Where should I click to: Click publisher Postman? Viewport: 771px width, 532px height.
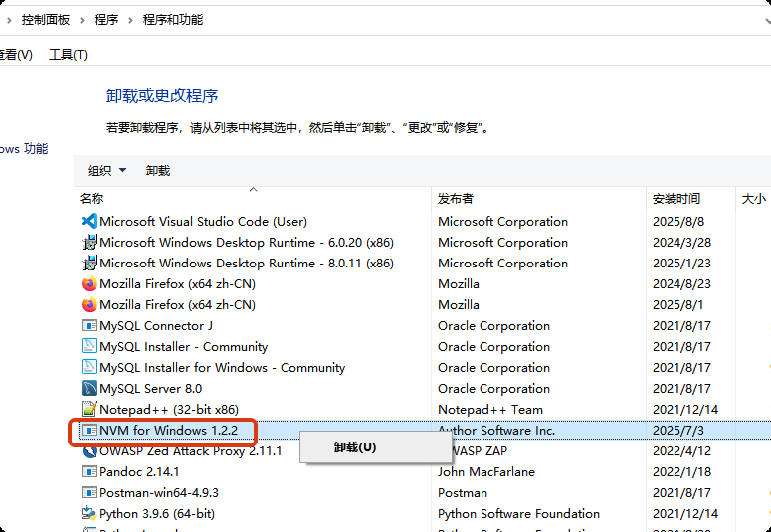(x=463, y=492)
